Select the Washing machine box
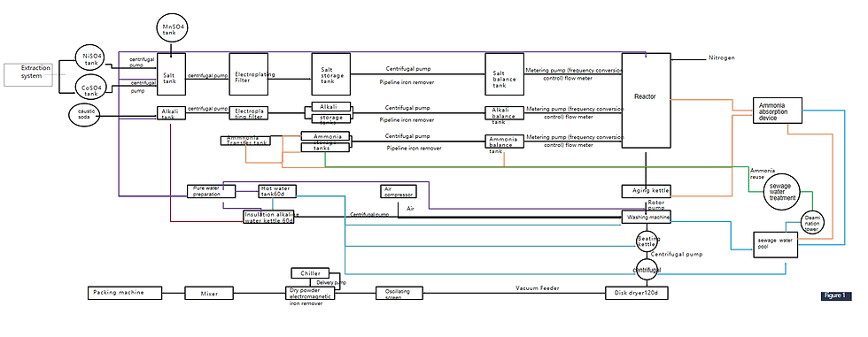Image resolution: width=868 pixels, height=337 pixels. [646, 218]
